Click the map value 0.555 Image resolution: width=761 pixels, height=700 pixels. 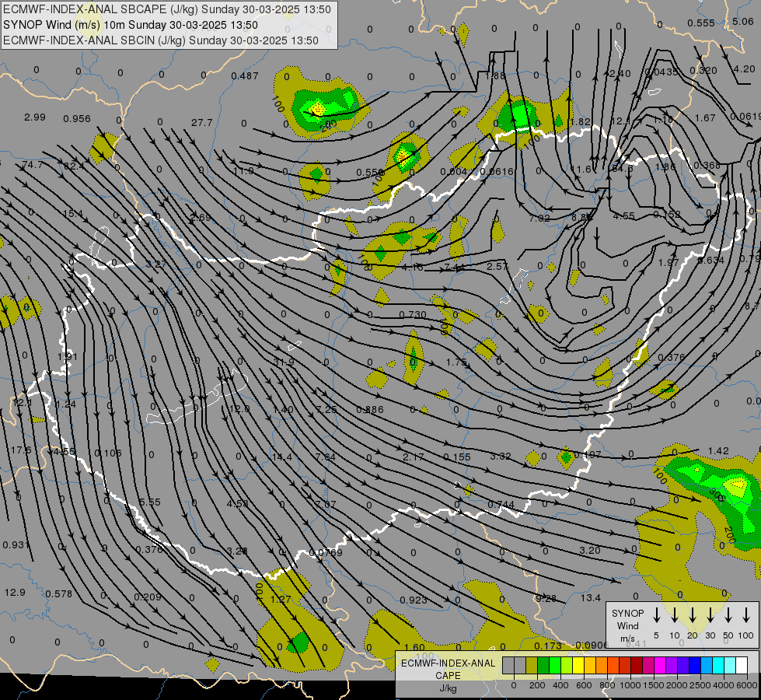tap(701, 23)
